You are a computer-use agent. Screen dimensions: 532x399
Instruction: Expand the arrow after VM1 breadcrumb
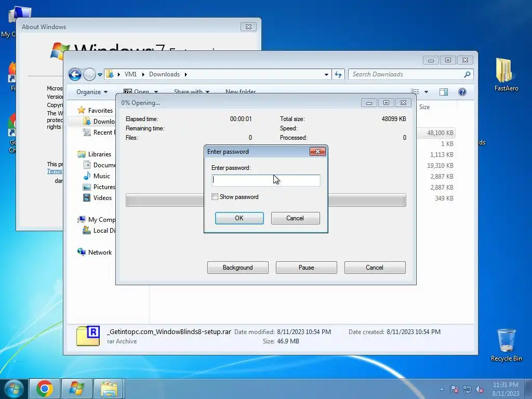[x=143, y=74]
